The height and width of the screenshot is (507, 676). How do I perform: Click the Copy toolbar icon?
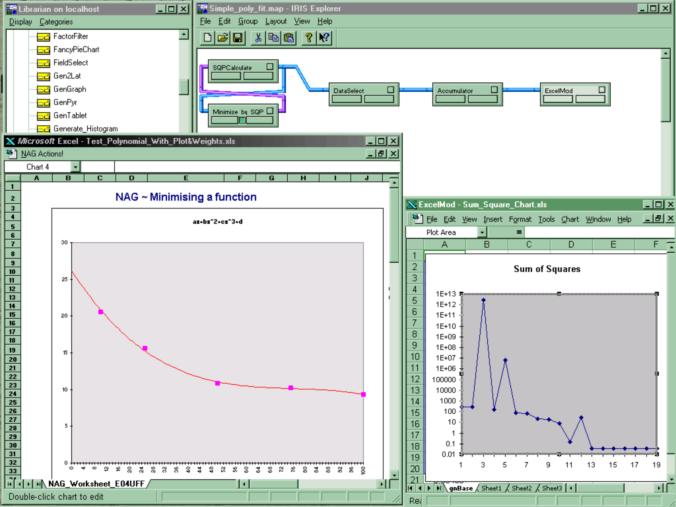[273, 38]
